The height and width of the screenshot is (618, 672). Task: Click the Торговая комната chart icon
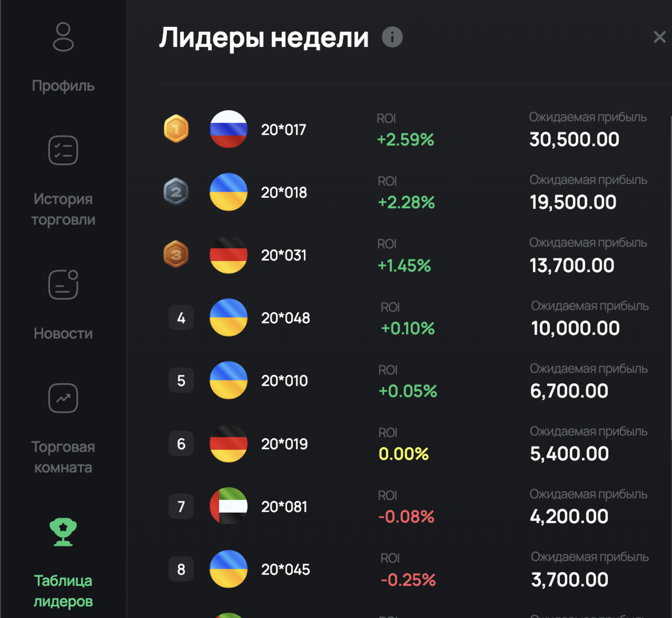63,398
